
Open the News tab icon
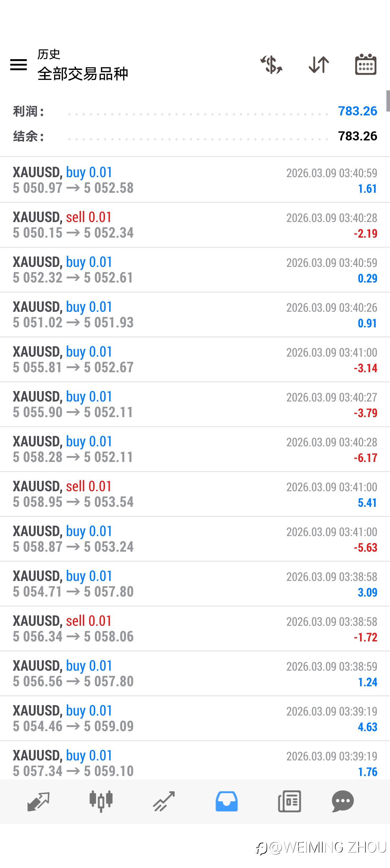(x=289, y=801)
